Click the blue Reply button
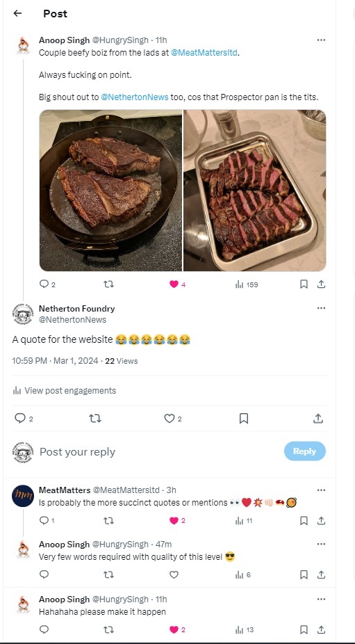 [304, 451]
